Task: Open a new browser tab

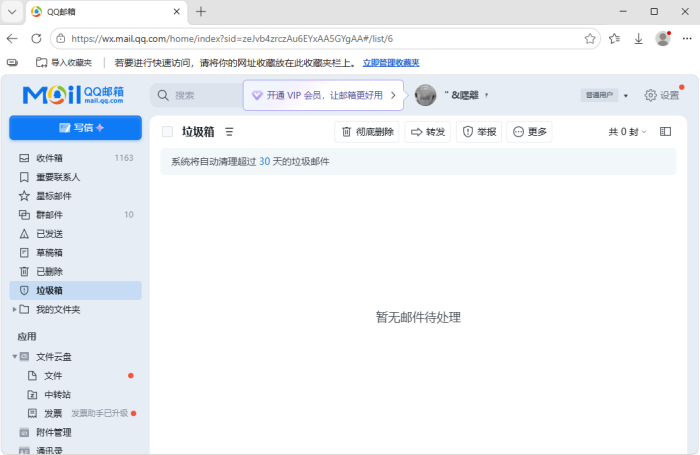Action: [x=201, y=12]
